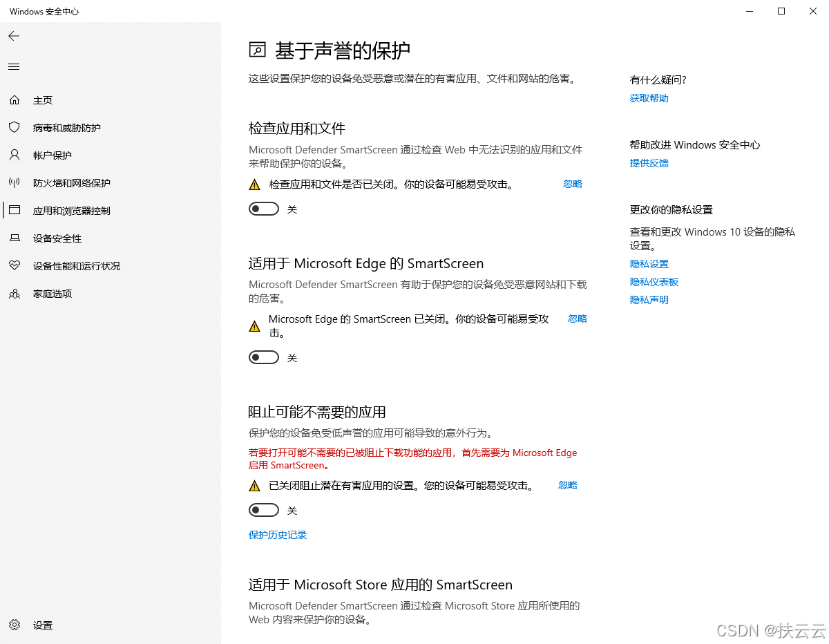
Task: Click the 适用于 Microsoft Store 应用的 SmartScreen heading
Action: coord(381,585)
